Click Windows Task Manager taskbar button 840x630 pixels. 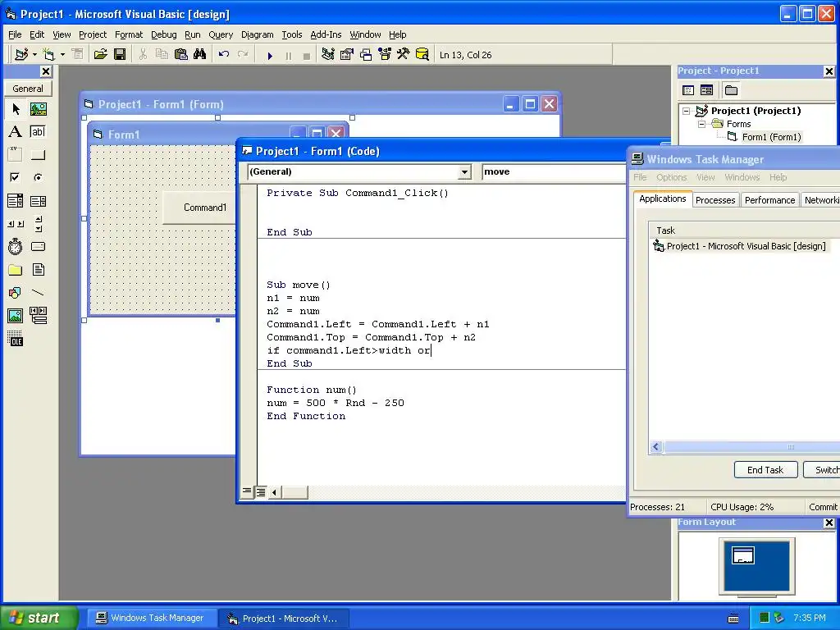(x=151, y=618)
